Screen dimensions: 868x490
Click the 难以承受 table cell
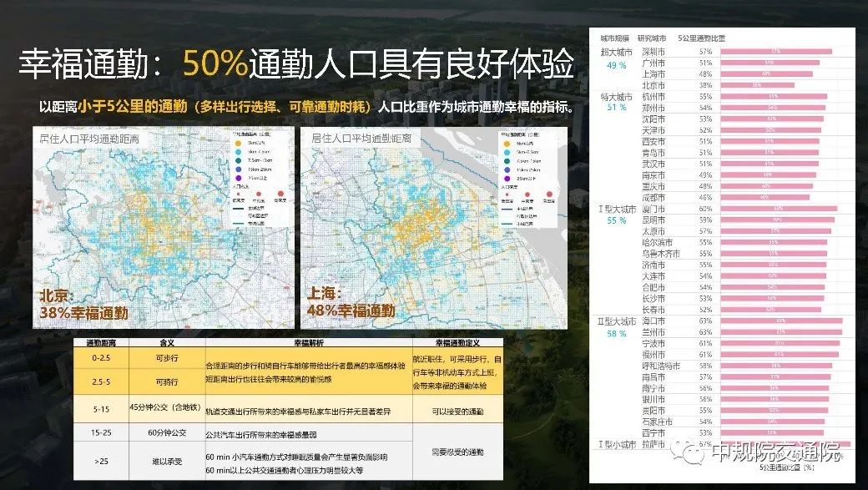(x=167, y=461)
